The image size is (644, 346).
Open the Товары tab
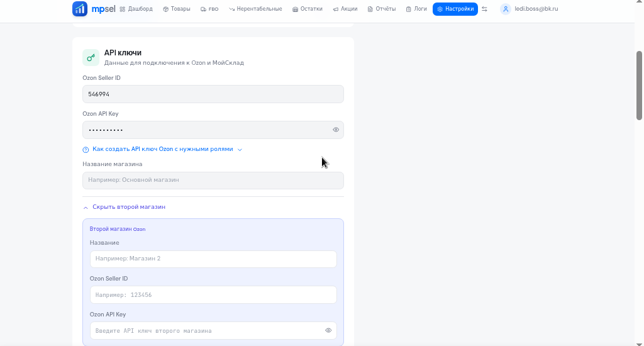(177, 9)
